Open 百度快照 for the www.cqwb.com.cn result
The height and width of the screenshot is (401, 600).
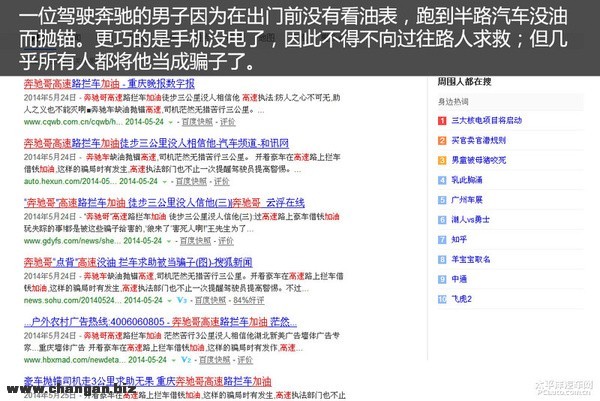coord(197,122)
